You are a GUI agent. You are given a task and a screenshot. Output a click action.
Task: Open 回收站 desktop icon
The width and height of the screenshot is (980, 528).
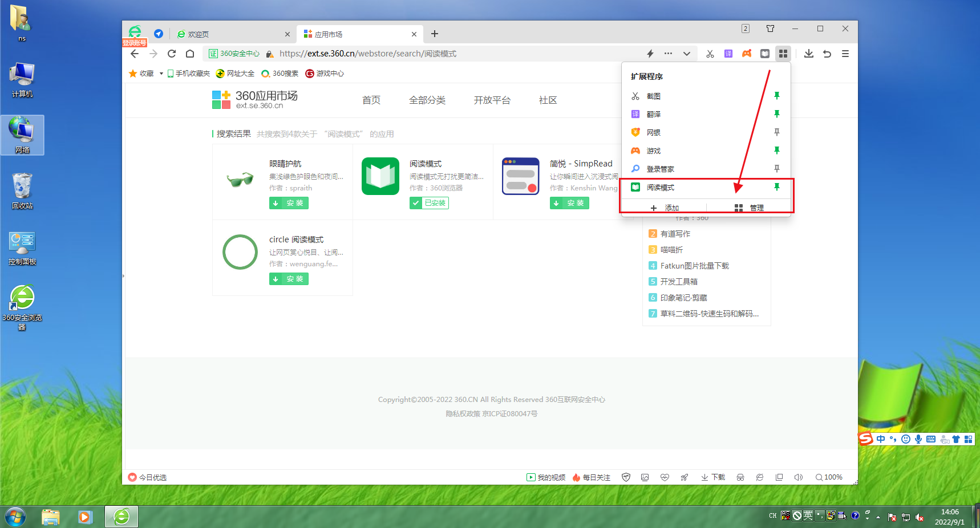point(22,191)
